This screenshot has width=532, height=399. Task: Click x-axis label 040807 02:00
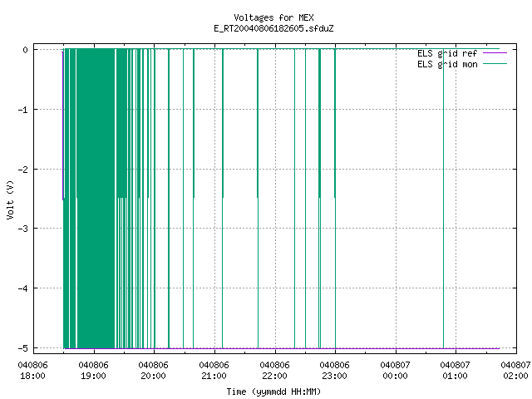[x=515, y=371]
